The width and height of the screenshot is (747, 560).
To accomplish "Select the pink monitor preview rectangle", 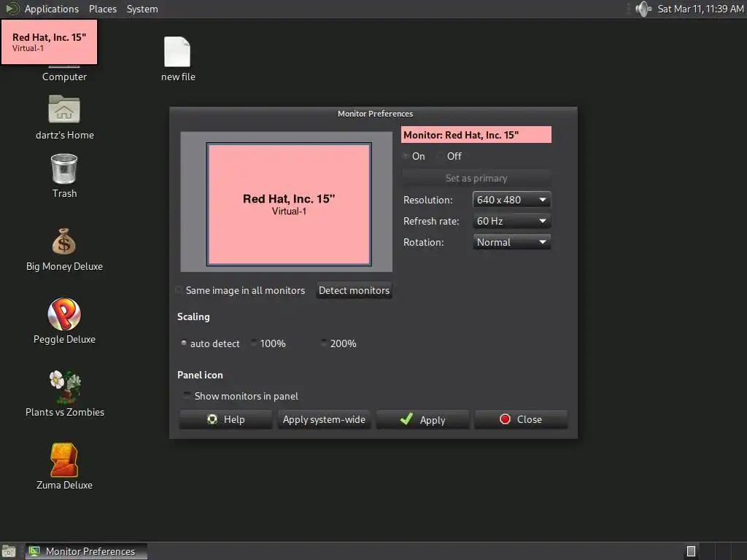I will 289,204.
